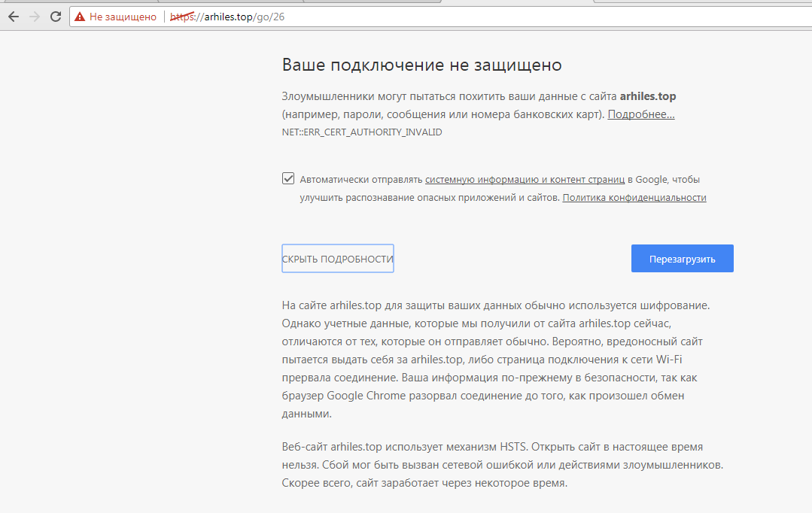Open 'системную информацию и контент страниц' link
The image size is (812, 513).
[525, 180]
